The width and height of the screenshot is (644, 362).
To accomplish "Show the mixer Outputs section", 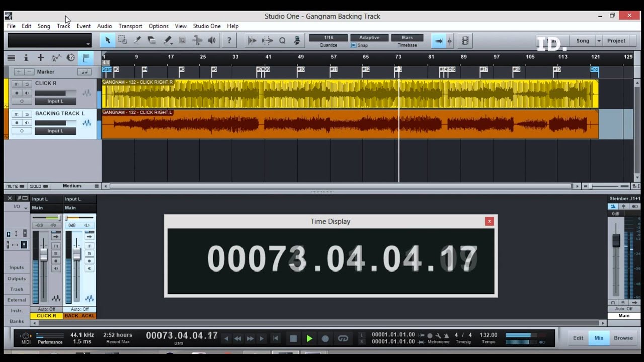I will point(17,279).
